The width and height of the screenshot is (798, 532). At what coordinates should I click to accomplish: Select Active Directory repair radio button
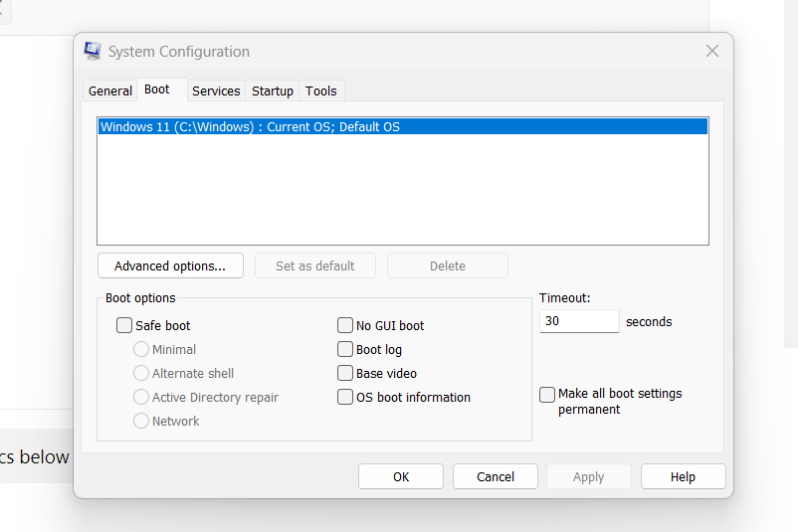coord(141,397)
